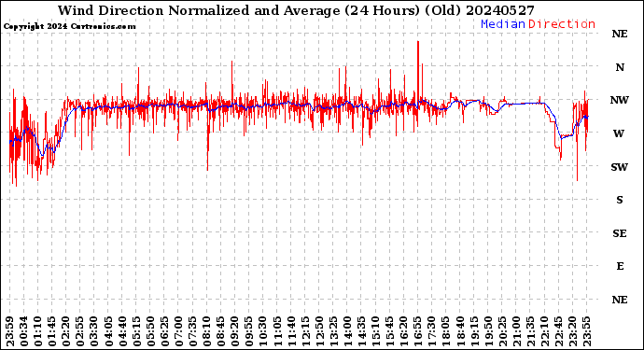This screenshot has width=644, height=350.
Task: Click the 10:30 time label
Action: click(262, 331)
